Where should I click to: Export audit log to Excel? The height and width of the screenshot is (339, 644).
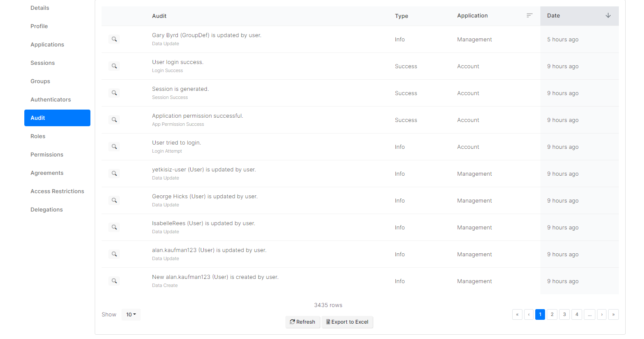point(347,322)
